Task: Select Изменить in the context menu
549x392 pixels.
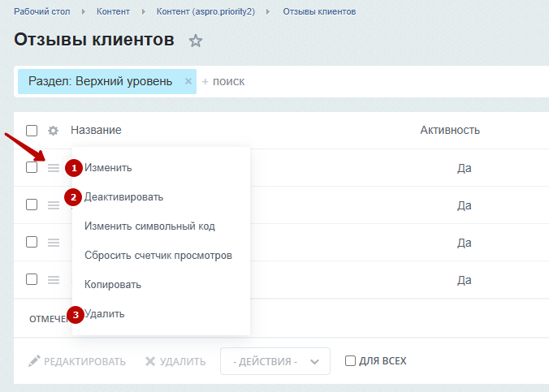Action: coord(108,168)
